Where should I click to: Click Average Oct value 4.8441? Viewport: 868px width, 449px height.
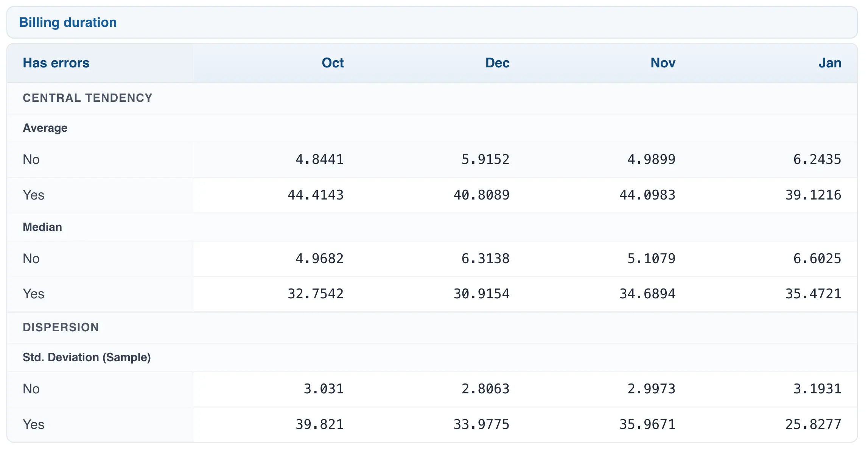click(x=320, y=159)
